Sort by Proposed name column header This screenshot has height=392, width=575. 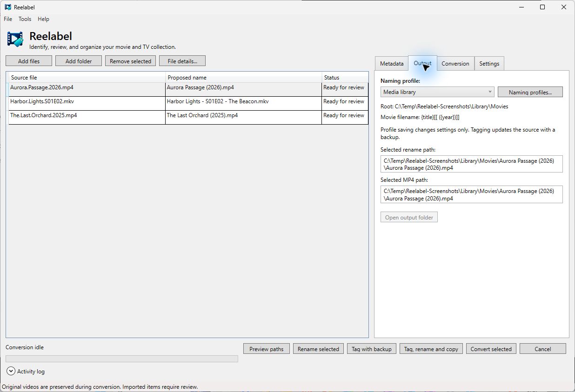244,78
